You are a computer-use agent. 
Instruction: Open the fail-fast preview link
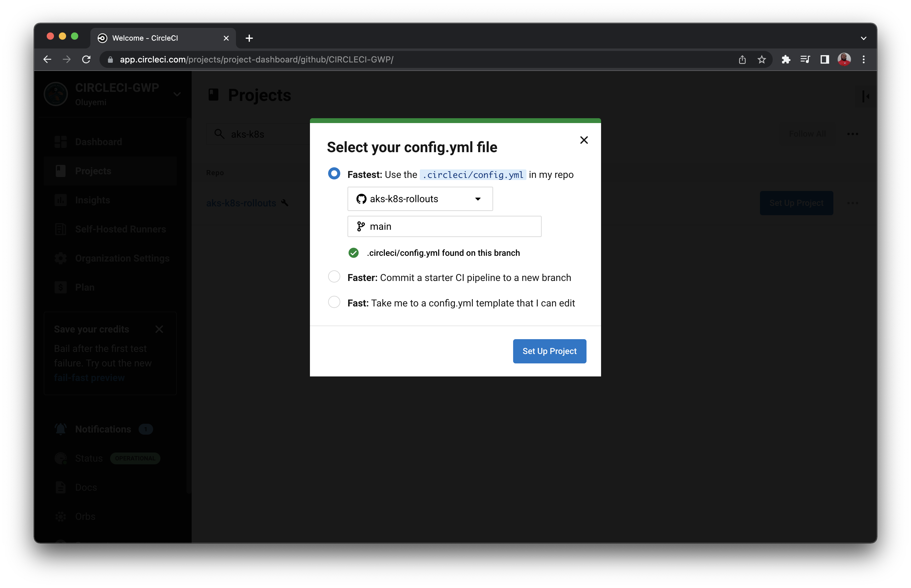coord(89,377)
